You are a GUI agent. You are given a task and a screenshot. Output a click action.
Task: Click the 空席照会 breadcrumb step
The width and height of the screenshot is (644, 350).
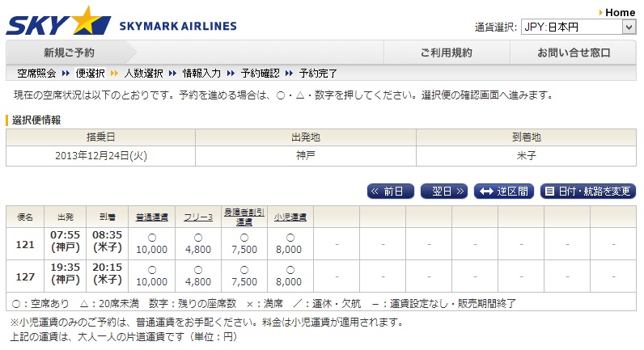pos(36,74)
